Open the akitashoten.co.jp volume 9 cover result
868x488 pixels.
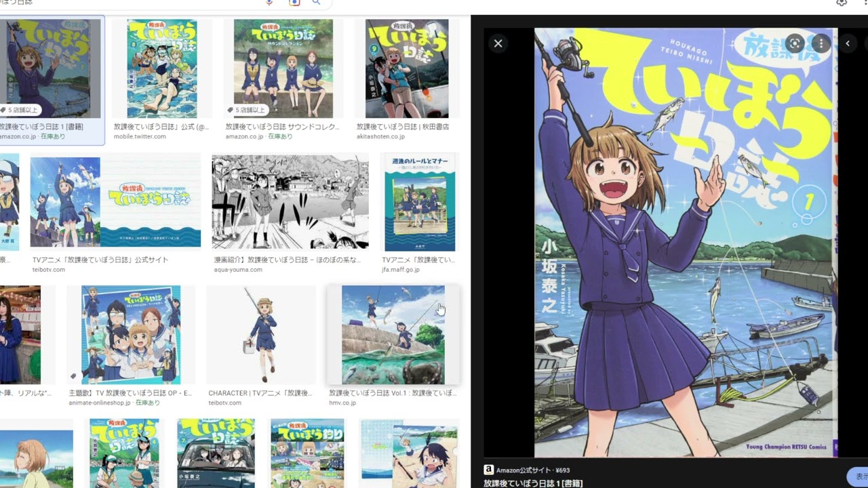(406, 68)
